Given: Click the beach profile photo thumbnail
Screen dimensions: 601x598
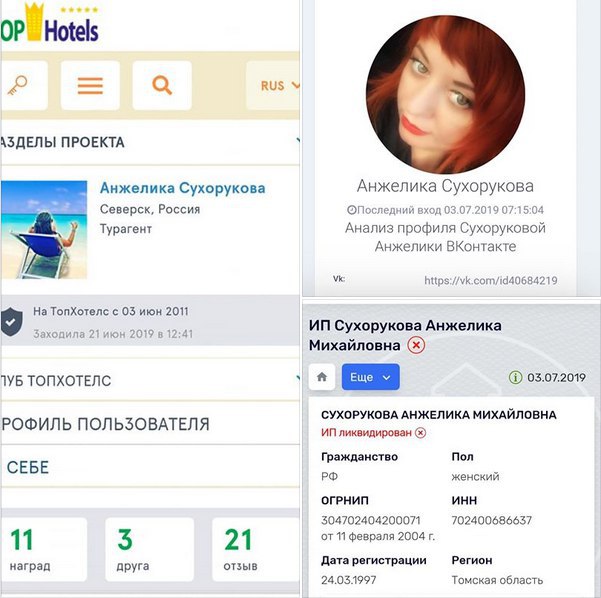Looking at the screenshot, I should pyautogui.click(x=44, y=229).
